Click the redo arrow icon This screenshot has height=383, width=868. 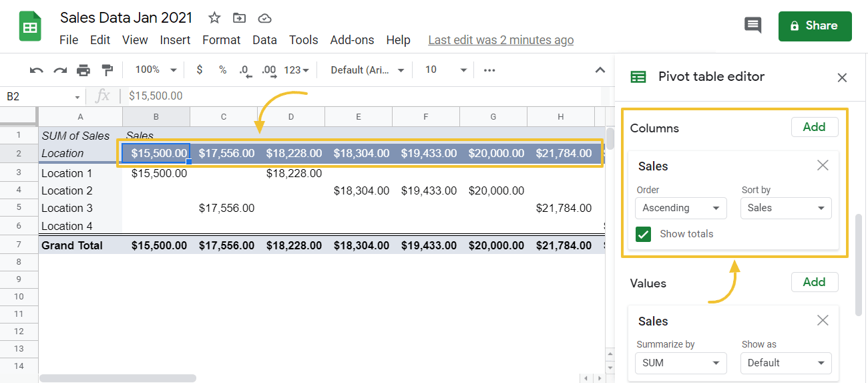click(x=60, y=70)
